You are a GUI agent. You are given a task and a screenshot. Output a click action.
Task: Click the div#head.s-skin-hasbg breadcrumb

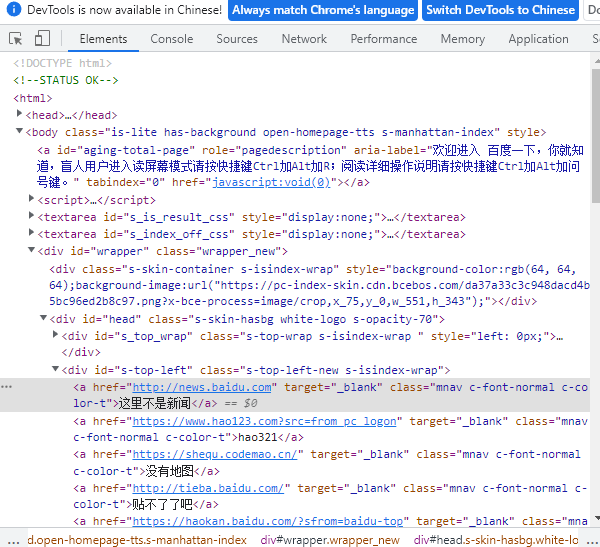pos(496,540)
